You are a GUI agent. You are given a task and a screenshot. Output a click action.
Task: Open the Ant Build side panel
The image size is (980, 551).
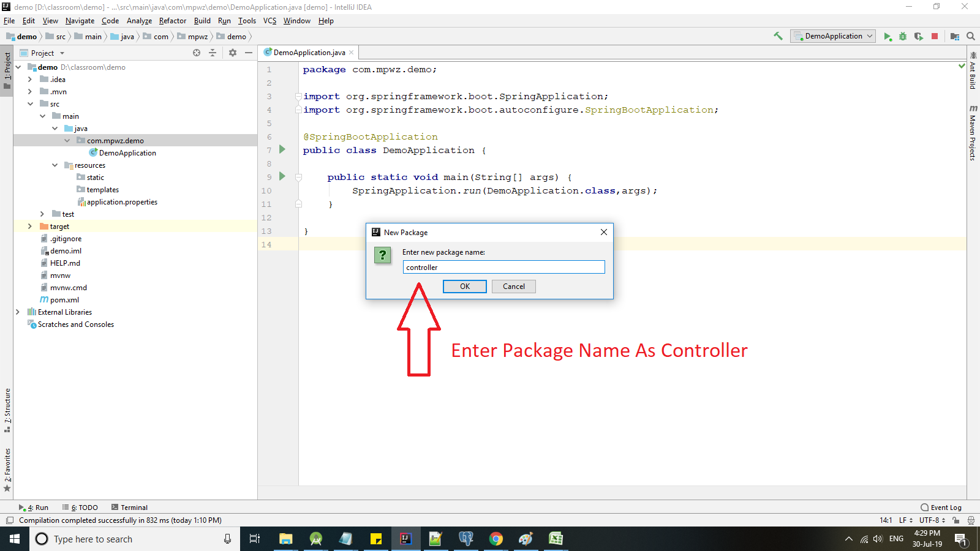point(973,70)
